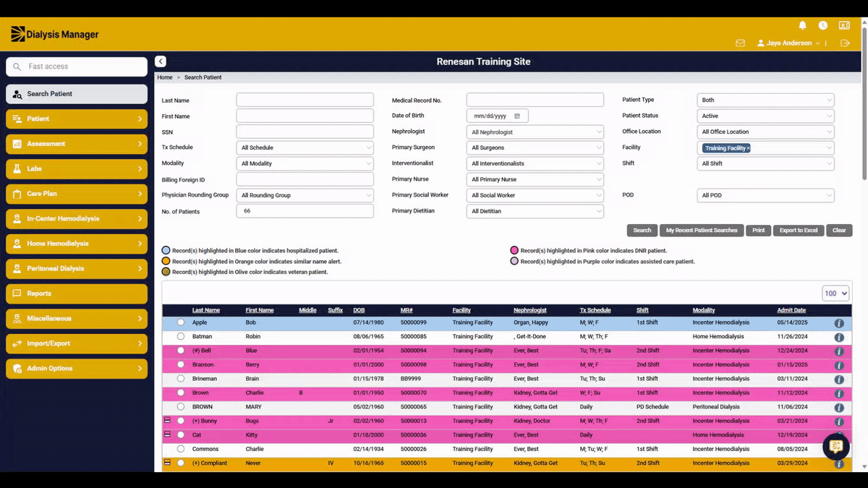Open the Nephrologist dropdown
Viewport: 868px width, 488px height.
535,132
